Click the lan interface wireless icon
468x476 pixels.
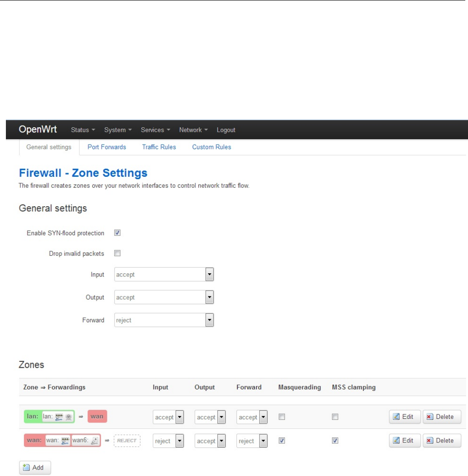[x=69, y=417]
